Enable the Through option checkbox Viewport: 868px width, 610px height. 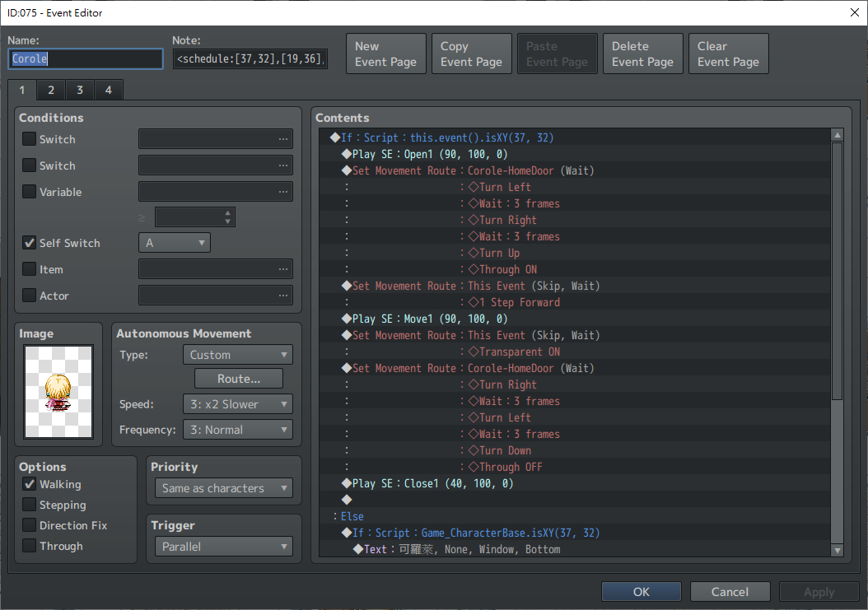29,545
